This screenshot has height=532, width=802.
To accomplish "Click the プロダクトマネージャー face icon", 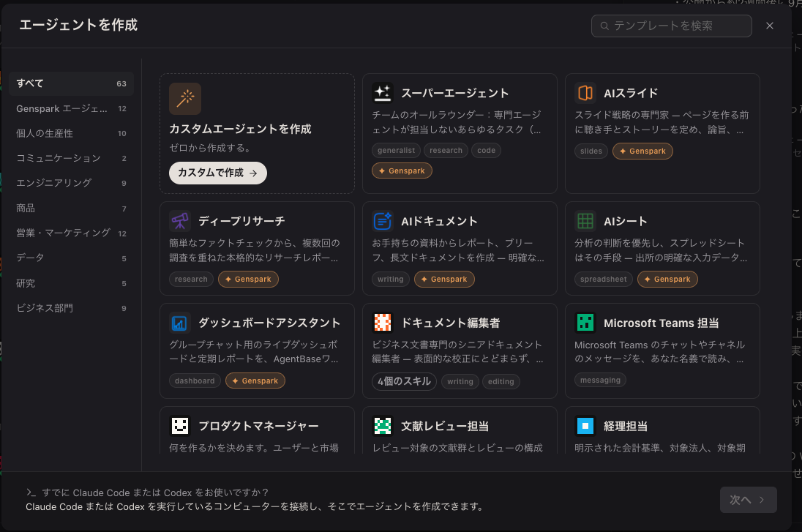I will point(179,426).
